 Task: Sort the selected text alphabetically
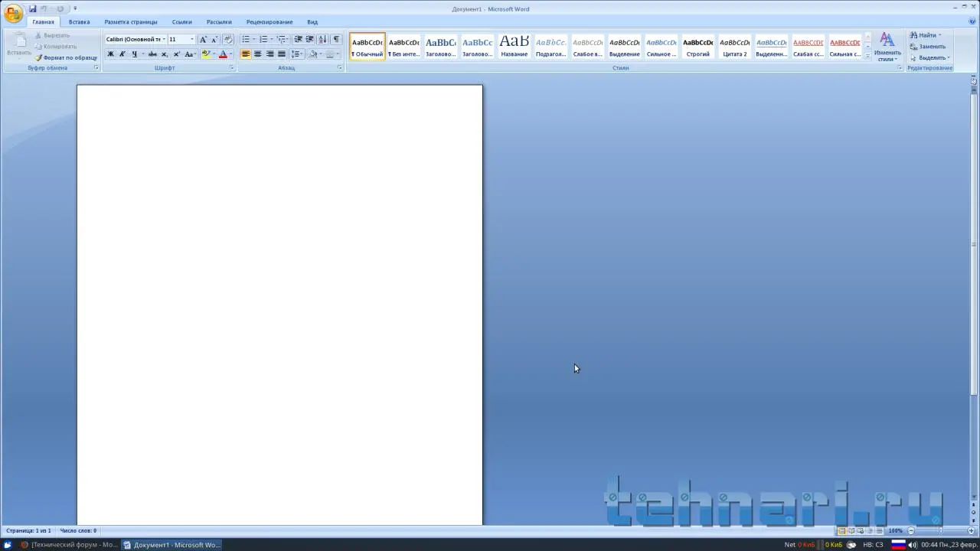click(x=322, y=39)
